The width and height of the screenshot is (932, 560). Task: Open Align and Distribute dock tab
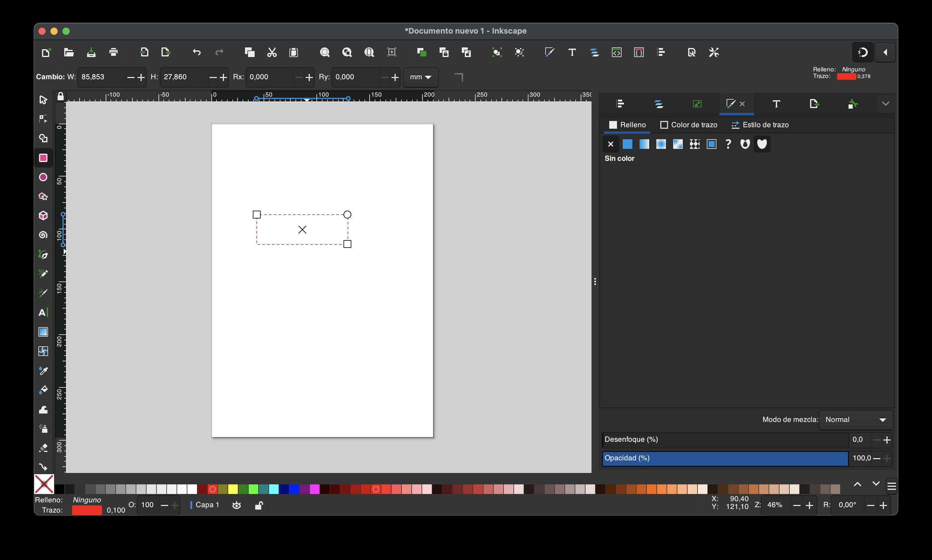[620, 104]
